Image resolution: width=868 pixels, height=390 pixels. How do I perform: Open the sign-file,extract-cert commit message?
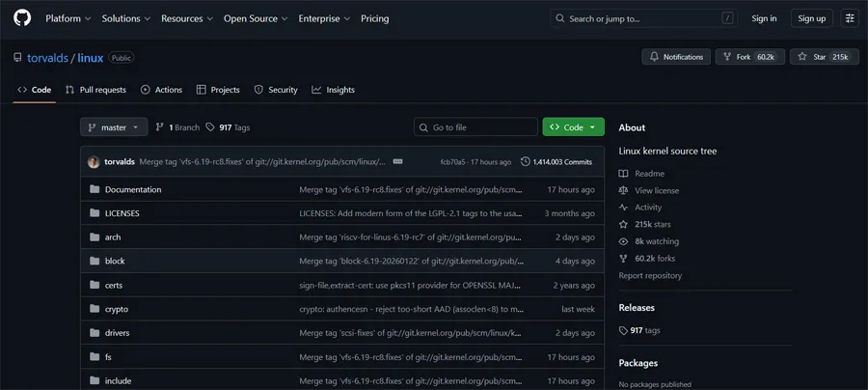[x=410, y=286]
